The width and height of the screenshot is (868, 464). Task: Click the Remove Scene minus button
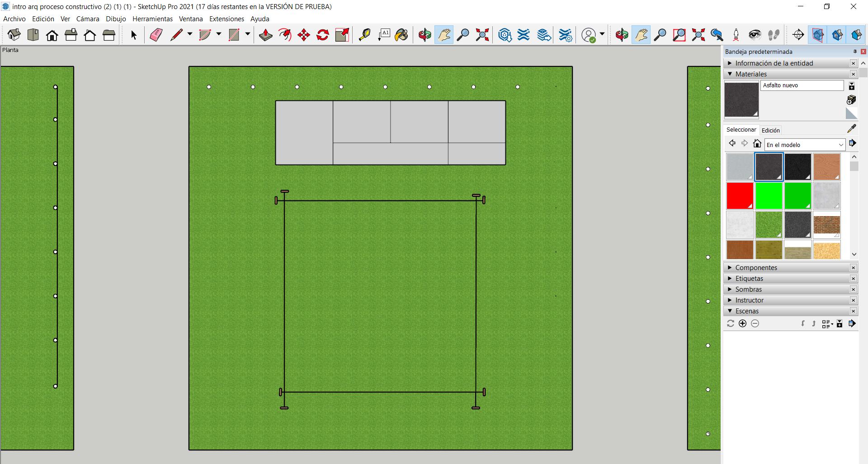click(755, 323)
